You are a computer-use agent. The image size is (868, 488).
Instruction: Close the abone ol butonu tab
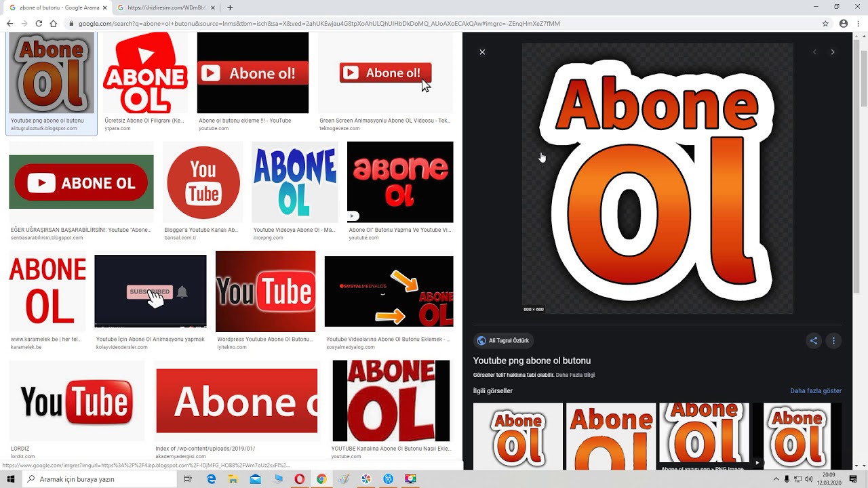click(104, 7)
